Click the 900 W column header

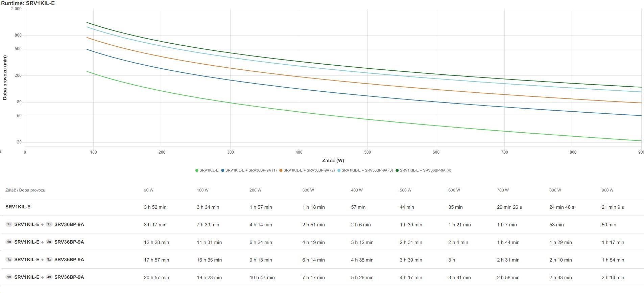coord(607,190)
